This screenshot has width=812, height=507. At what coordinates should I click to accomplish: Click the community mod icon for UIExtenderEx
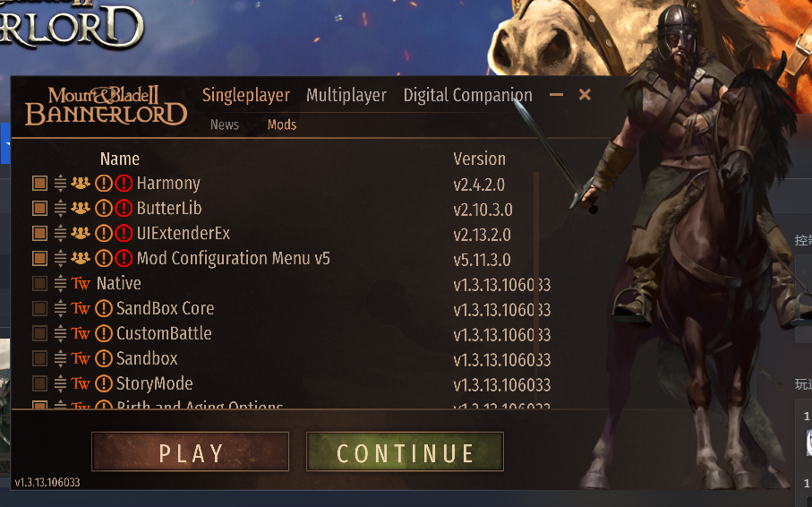pyautogui.click(x=81, y=233)
